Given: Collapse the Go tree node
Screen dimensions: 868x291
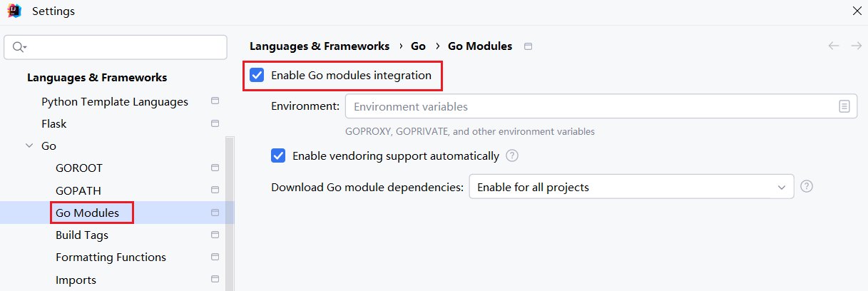Looking at the screenshot, I should 29,145.
